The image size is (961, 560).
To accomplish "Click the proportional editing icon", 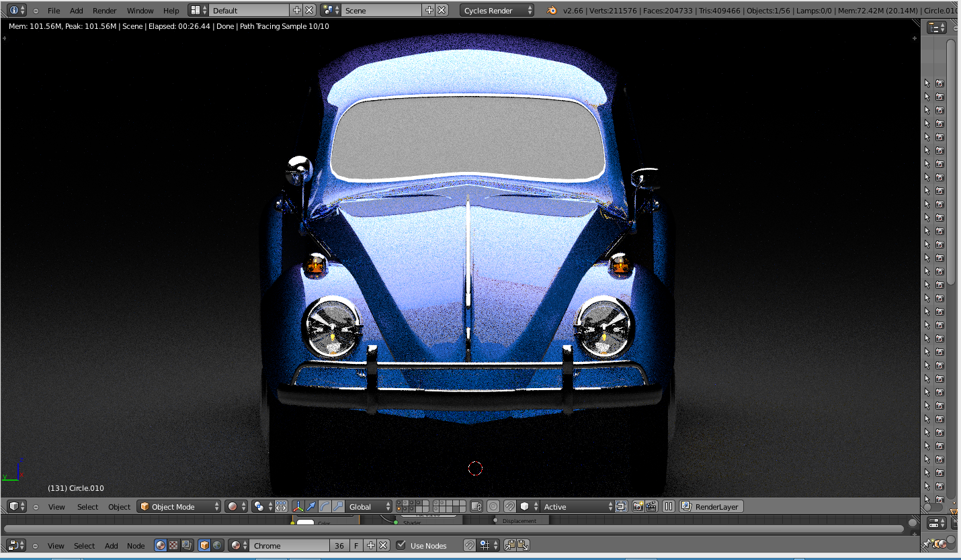I will [493, 507].
